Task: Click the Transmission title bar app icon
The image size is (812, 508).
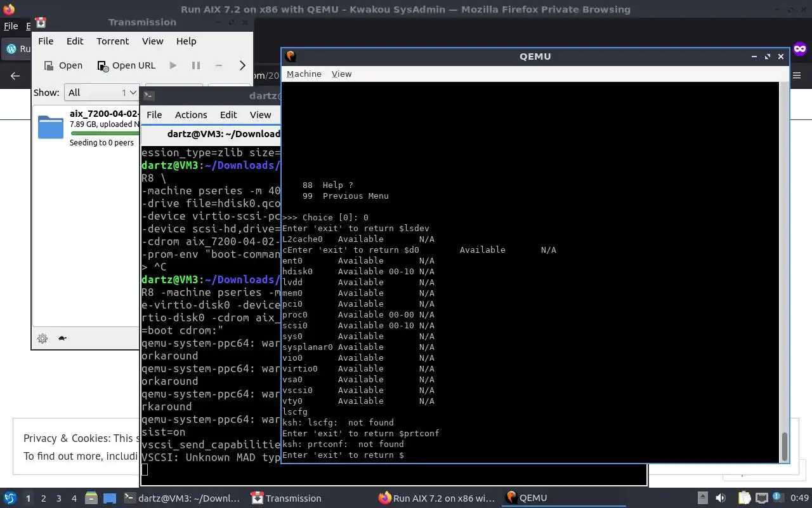Action: [41, 22]
